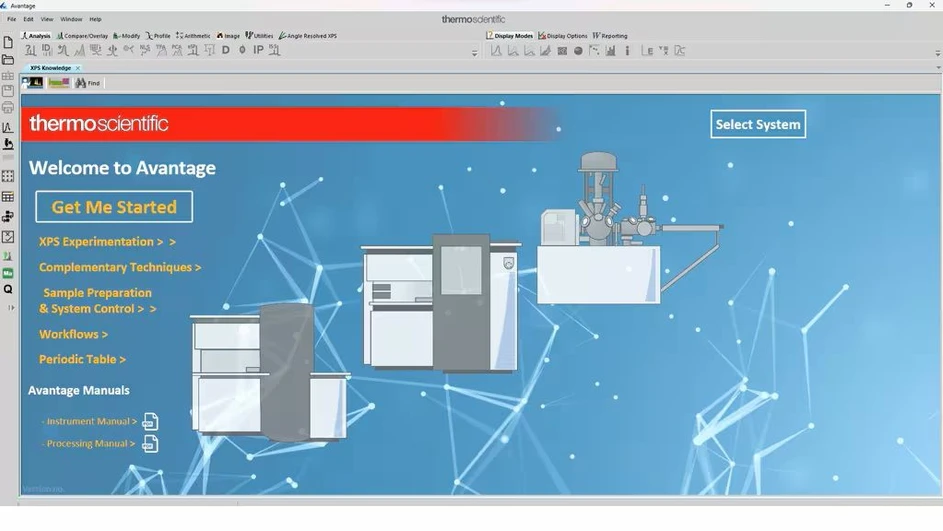Click the green Mo icon in left sidebar

(8, 273)
